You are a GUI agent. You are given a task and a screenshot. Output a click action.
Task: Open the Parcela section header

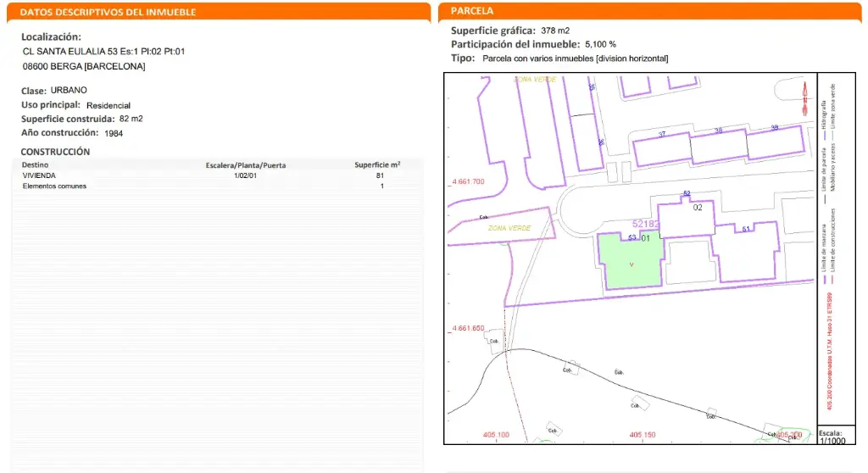pyautogui.click(x=473, y=12)
